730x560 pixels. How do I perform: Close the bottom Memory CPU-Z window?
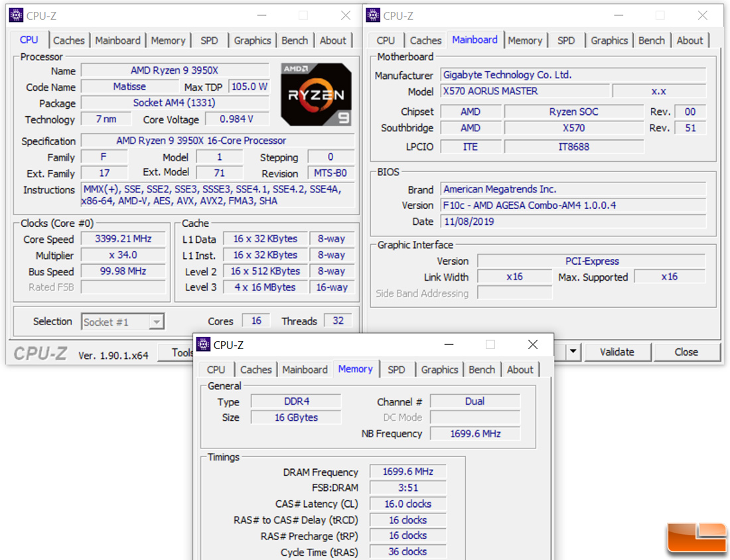pos(533,344)
